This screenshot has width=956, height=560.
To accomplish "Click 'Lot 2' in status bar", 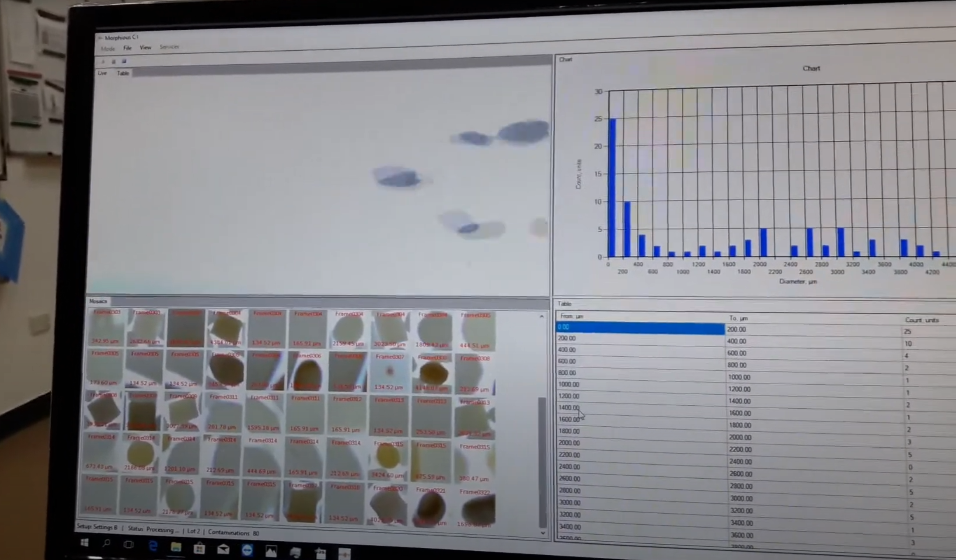I will pos(193,531).
